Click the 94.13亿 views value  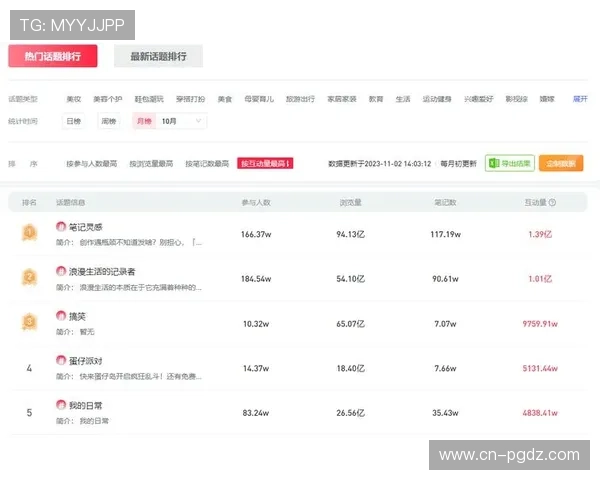[351, 234]
